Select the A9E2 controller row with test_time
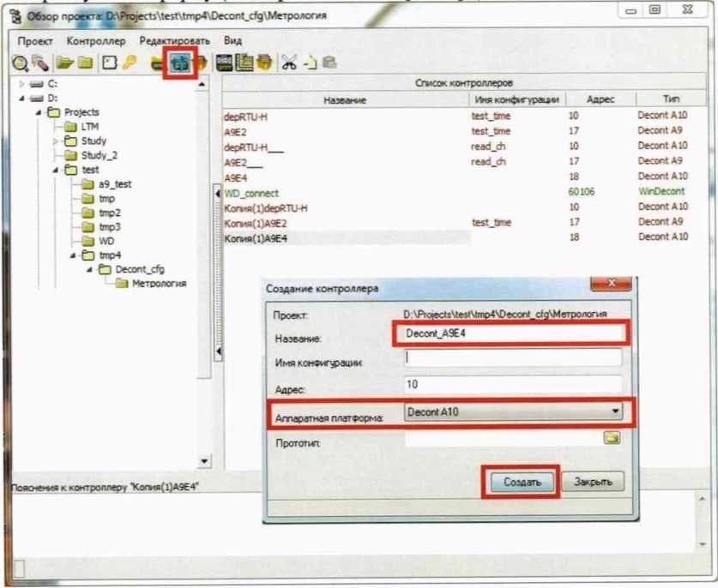The width and height of the screenshot is (718, 588). point(464,131)
